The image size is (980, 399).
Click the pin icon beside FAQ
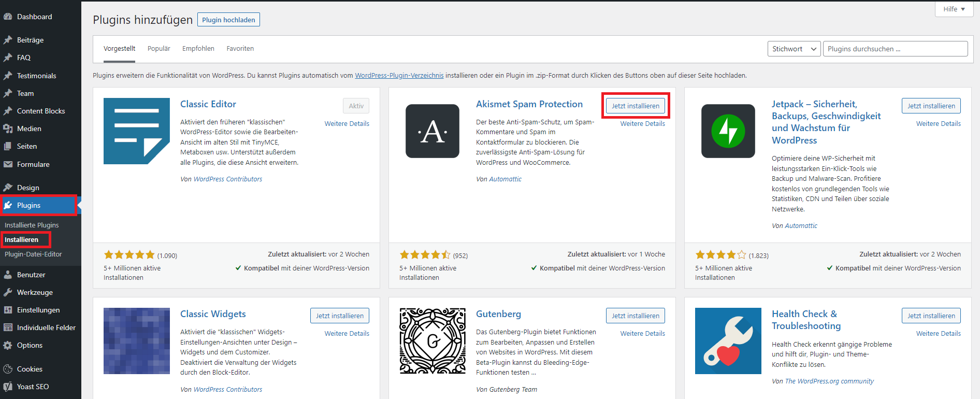tap(8, 58)
